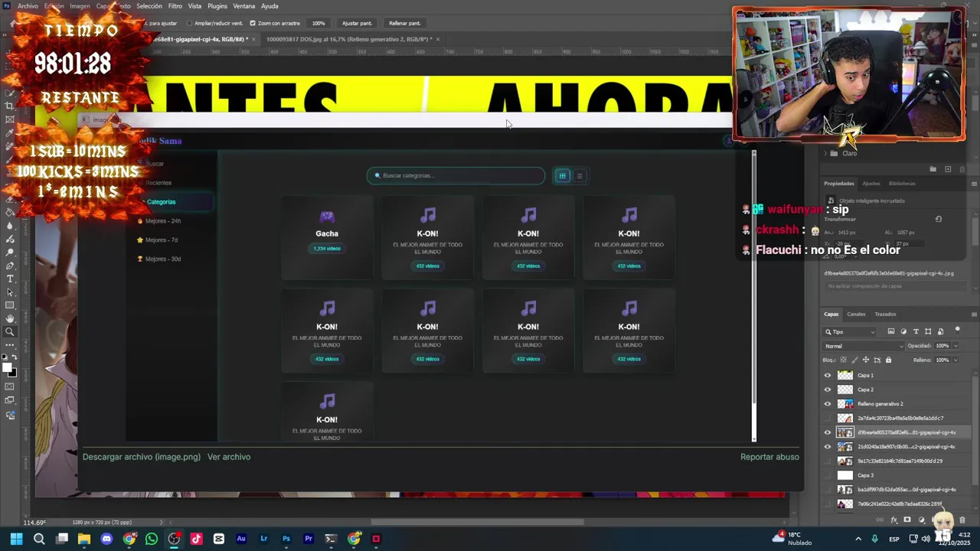This screenshot has width=980, height=551.
Task: Open Lightroom from the taskbar
Action: click(263, 539)
